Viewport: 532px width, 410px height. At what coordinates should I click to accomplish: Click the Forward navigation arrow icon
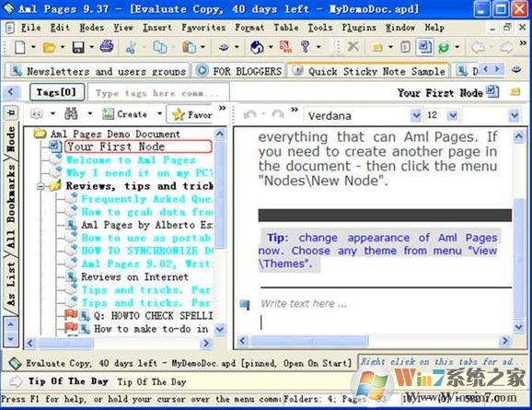[507, 47]
